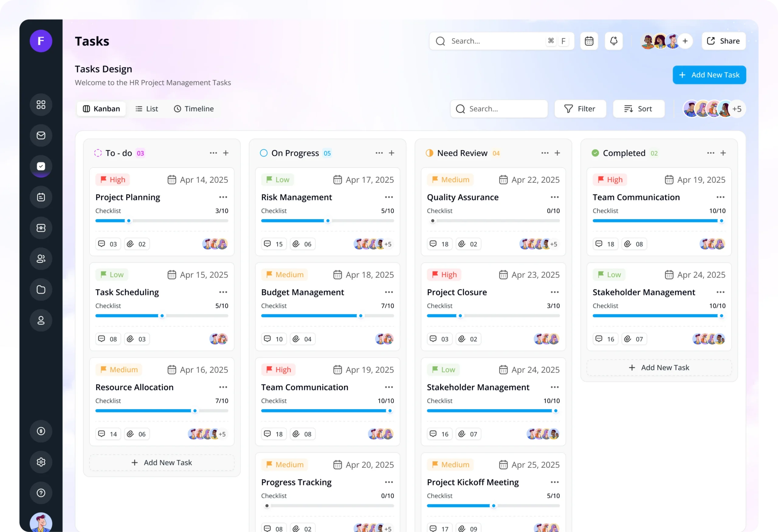778x532 pixels.
Task: Open the Need Review column options menu
Action: 545,153
